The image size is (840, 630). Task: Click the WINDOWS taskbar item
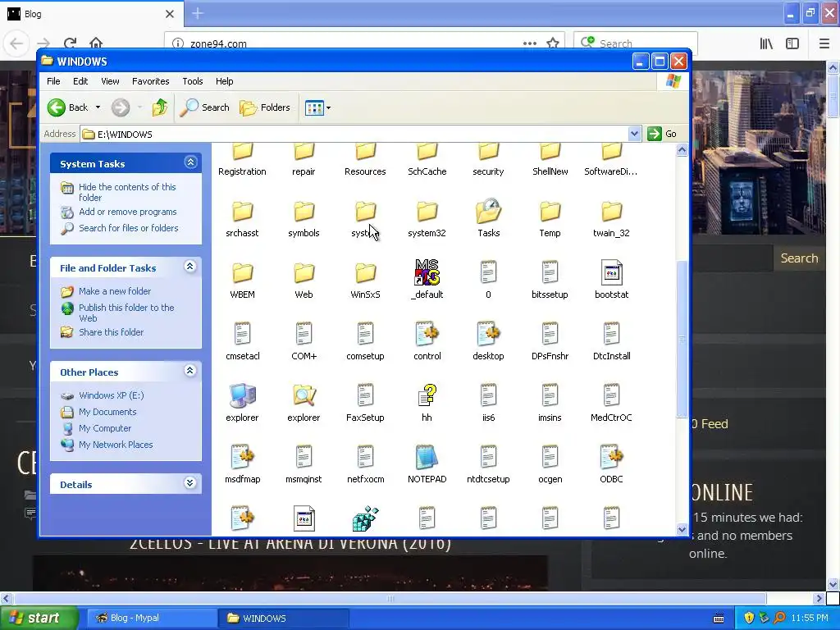click(x=283, y=619)
